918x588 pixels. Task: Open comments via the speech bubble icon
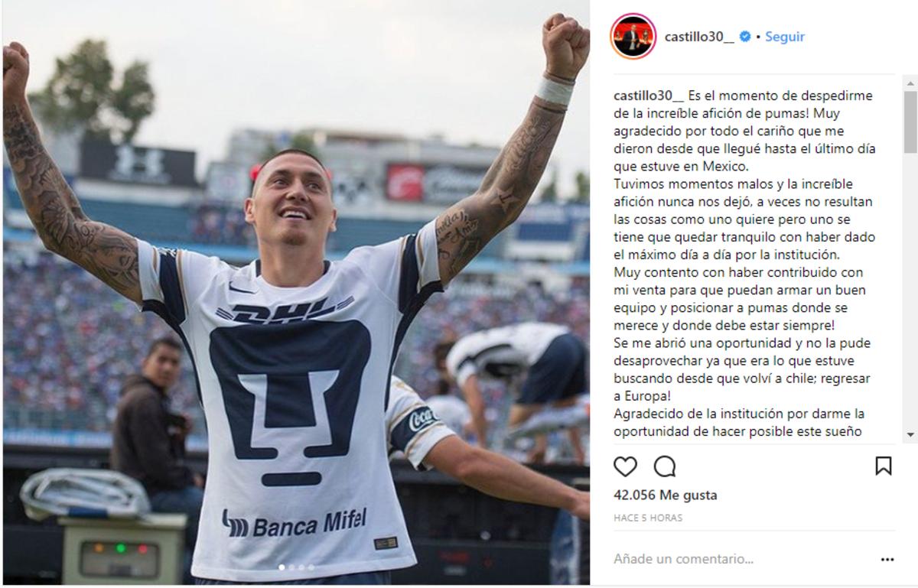click(x=665, y=466)
